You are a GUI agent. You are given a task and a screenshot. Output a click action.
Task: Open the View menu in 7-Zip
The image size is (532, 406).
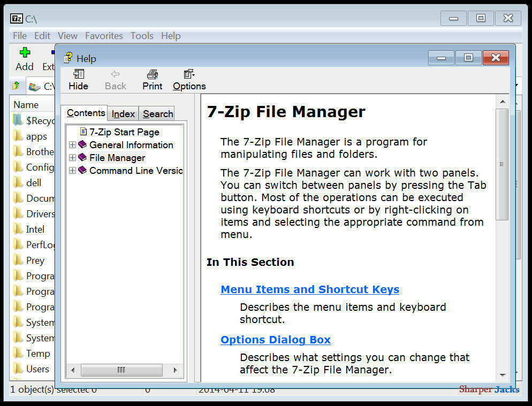[x=67, y=36]
